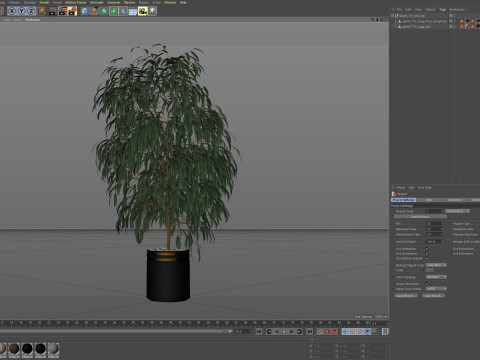Click Render to Picture Viewer icon

coord(63,11)
